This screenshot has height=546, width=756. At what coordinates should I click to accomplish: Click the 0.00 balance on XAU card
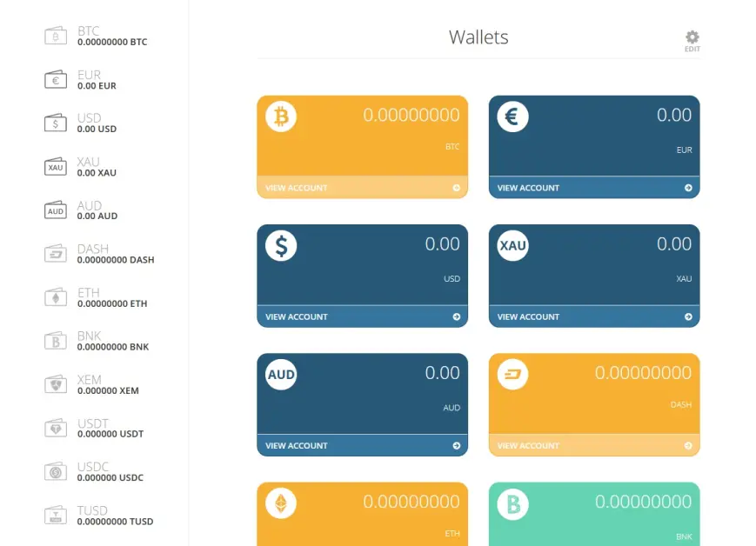[674, 244]
